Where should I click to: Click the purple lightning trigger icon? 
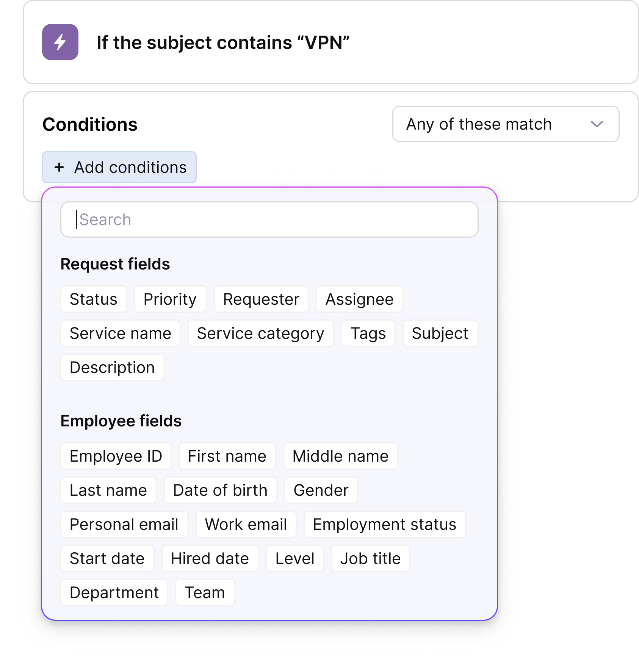click(x=60, y=43)
